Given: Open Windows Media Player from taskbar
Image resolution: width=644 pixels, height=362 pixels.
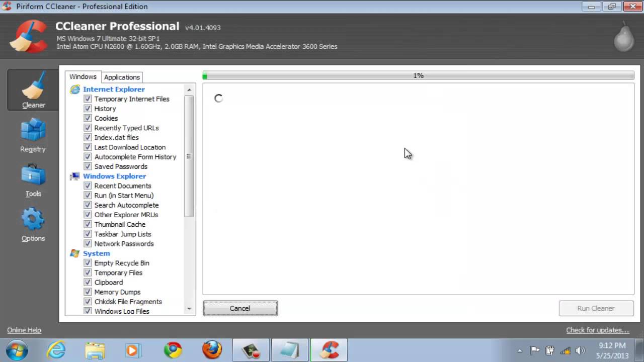Looking at the screenshot, I should pos(133,349).
